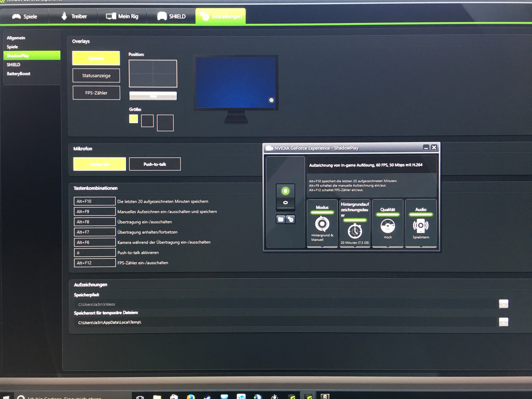Click the stopwatch background recording duration icon

355,231
